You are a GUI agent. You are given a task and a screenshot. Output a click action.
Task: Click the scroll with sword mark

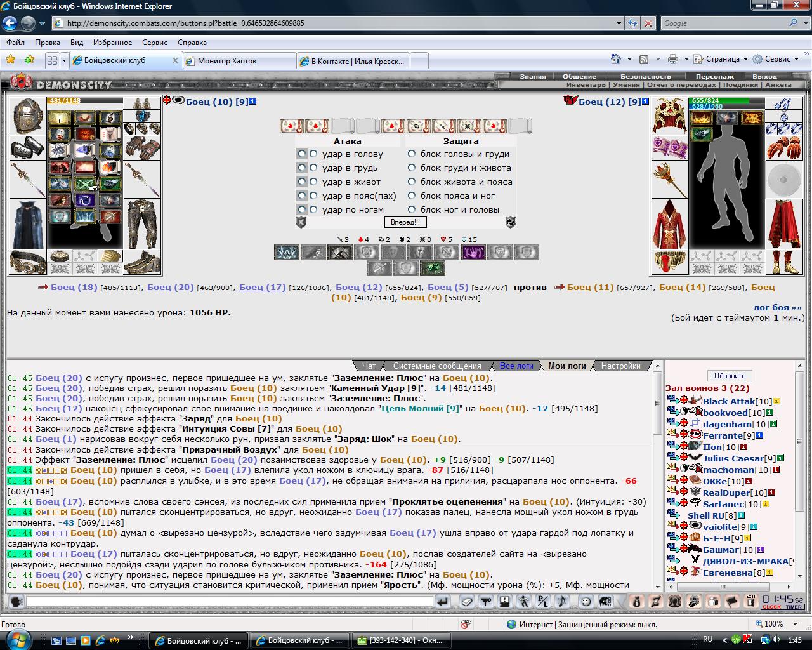444,126
